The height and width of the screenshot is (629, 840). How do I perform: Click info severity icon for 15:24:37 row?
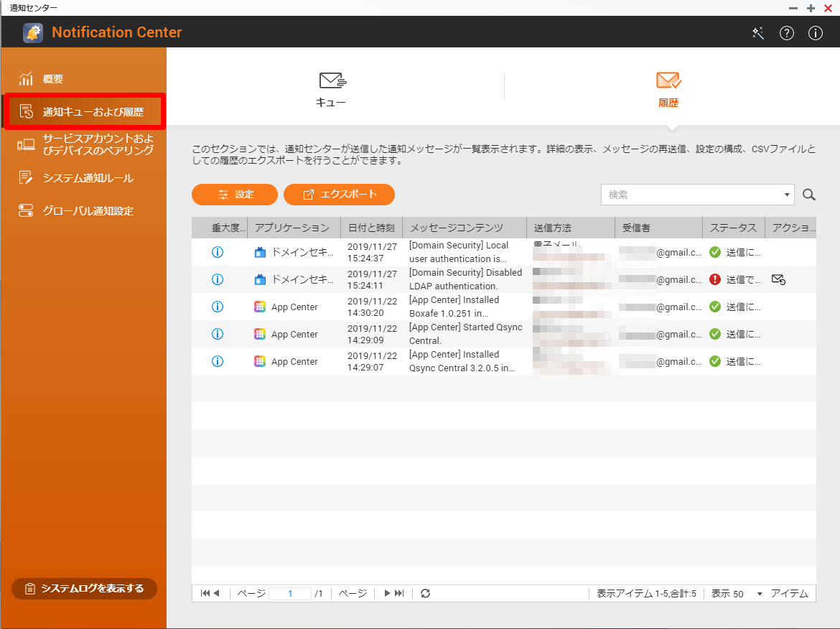(218, 252)
